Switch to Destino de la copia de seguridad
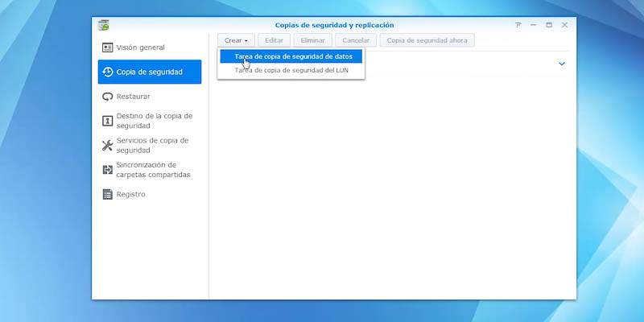The image size is (644, 322). click(x=155, y=121)
